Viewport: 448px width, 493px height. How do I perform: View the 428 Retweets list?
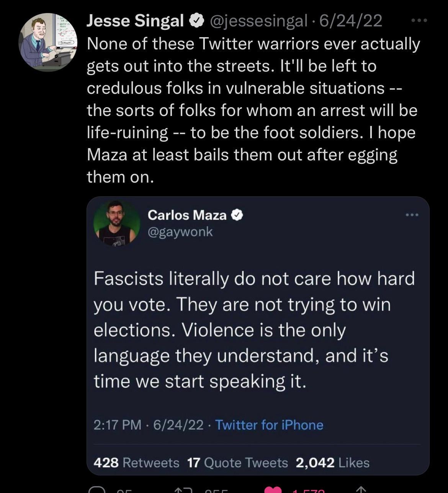pos(136,463)
